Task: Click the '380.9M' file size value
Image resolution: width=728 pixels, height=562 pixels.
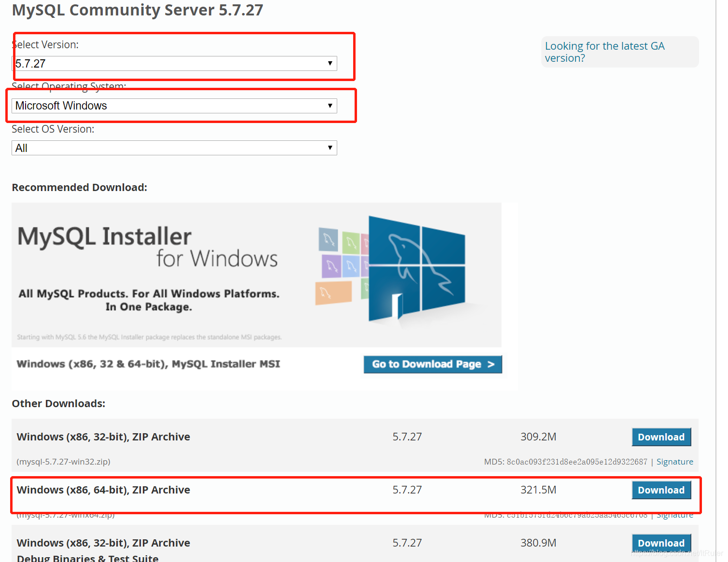Action: coord(538,543)
